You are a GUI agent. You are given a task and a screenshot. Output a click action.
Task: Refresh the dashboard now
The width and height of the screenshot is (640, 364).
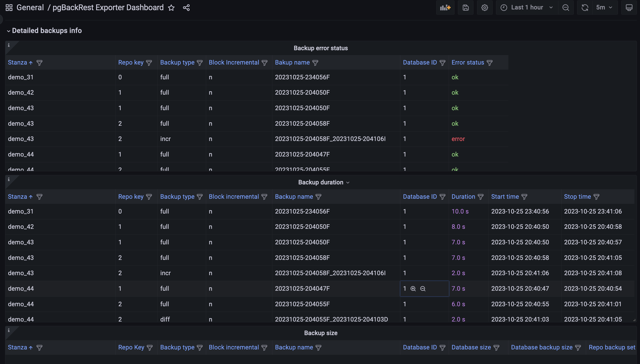[x=585, y=8]
